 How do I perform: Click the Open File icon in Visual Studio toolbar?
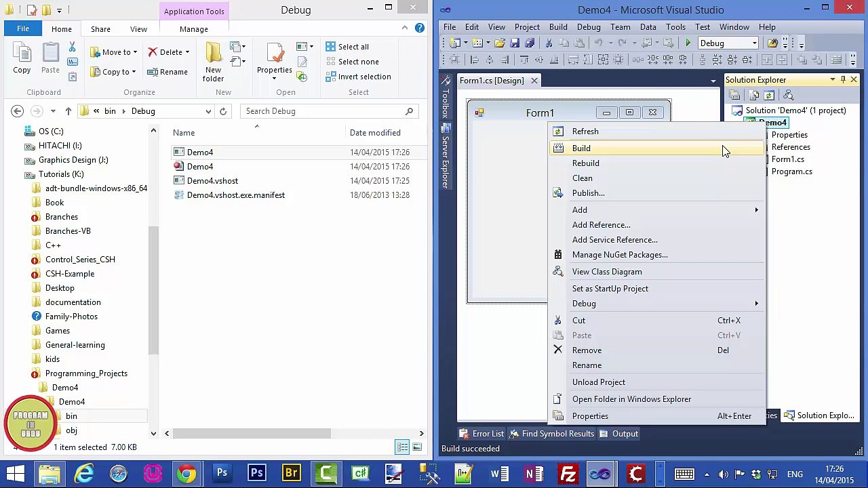(x=500, y=43)
